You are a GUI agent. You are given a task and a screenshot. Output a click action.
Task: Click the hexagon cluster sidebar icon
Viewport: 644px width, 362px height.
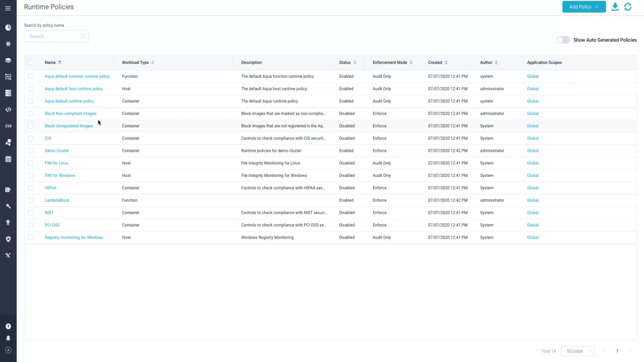pyautogui.click(x=8, y=143)
